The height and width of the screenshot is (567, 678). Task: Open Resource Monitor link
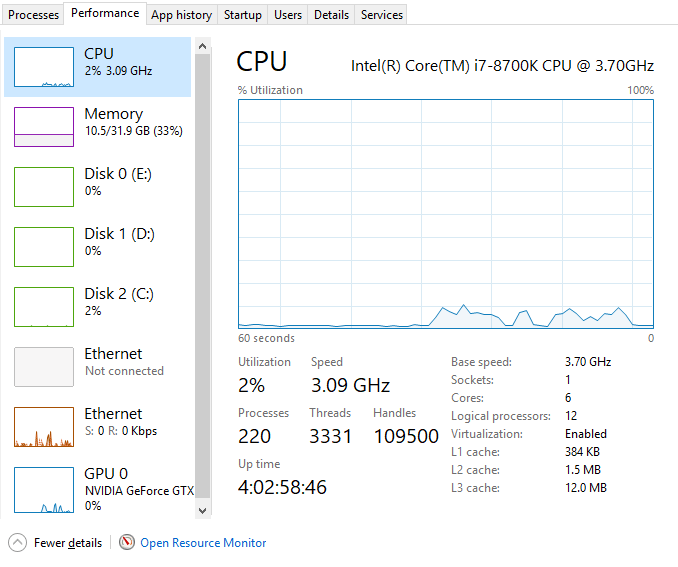[203, 543]
